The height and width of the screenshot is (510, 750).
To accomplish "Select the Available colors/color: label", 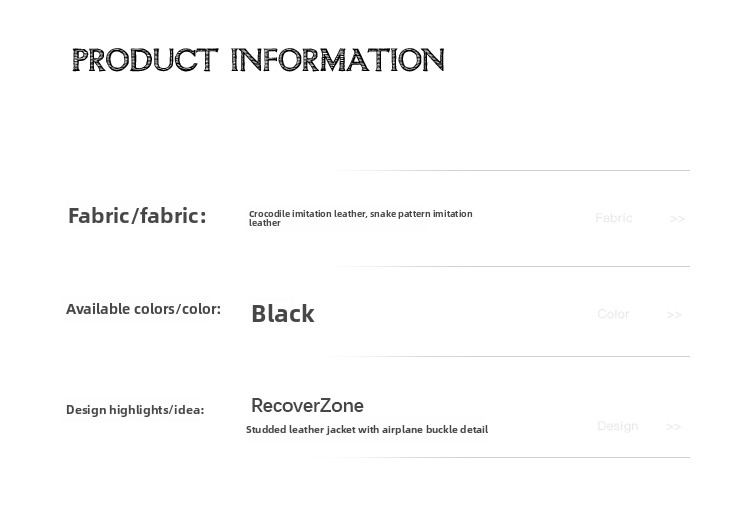I will pyautogui.click(x=143, y=309).
